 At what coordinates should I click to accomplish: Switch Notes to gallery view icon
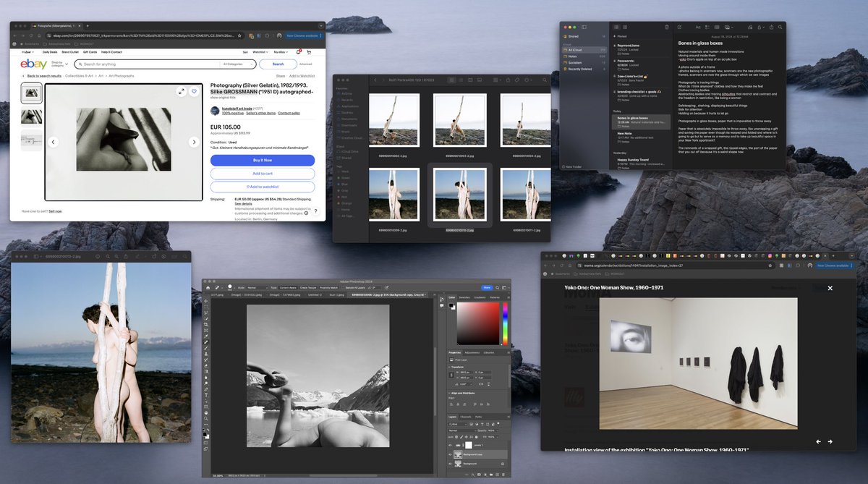[x=625, y=27]
